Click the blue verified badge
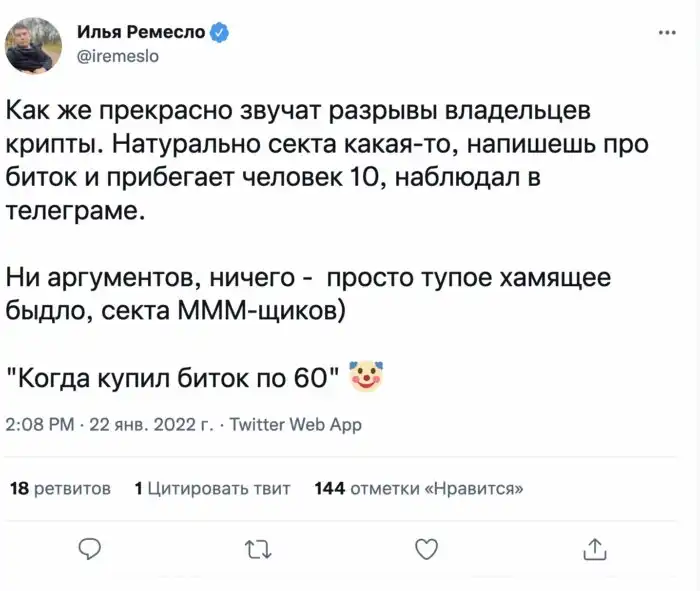 [x=220, y=33]
